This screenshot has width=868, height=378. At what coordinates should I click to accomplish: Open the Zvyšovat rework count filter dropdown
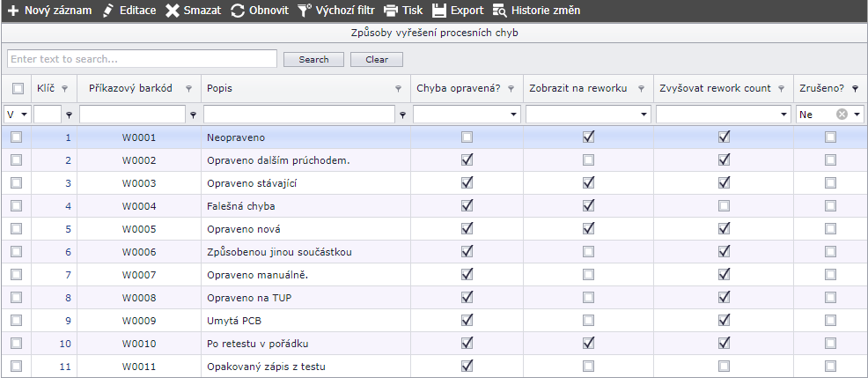[783, 115]
